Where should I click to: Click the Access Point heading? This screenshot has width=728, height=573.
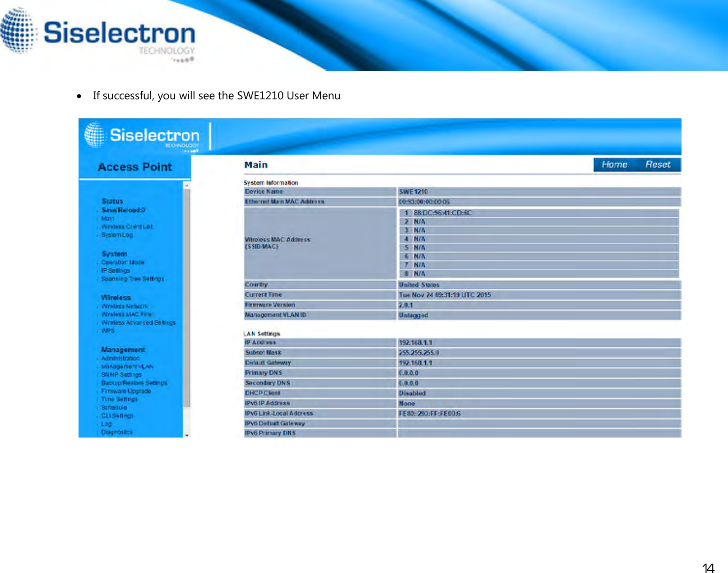[135, 167]
